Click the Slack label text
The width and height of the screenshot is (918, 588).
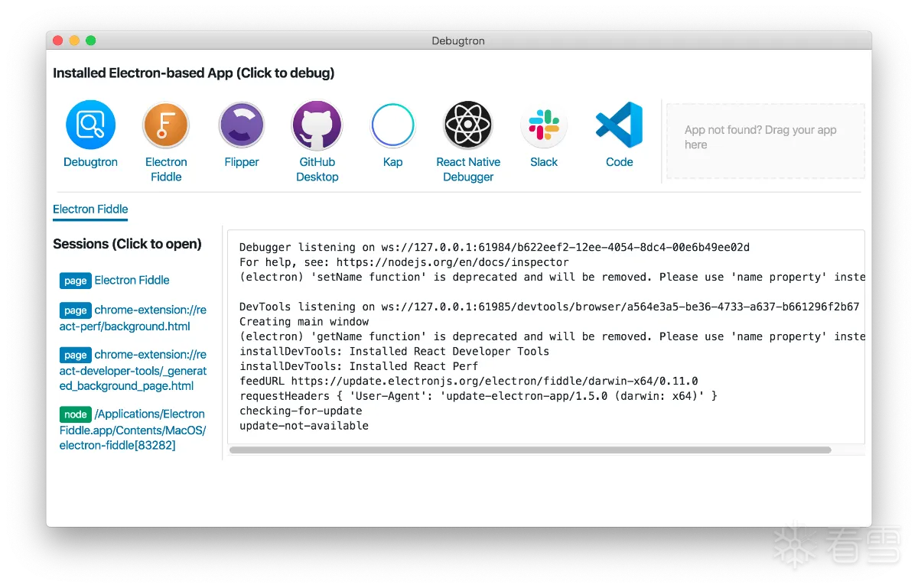(544, 162)
